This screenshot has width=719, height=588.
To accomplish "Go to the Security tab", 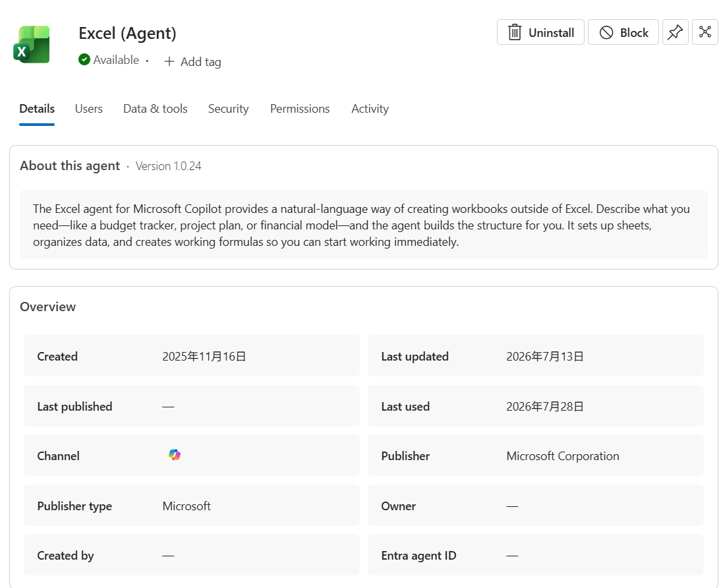I will click(229, 109).
